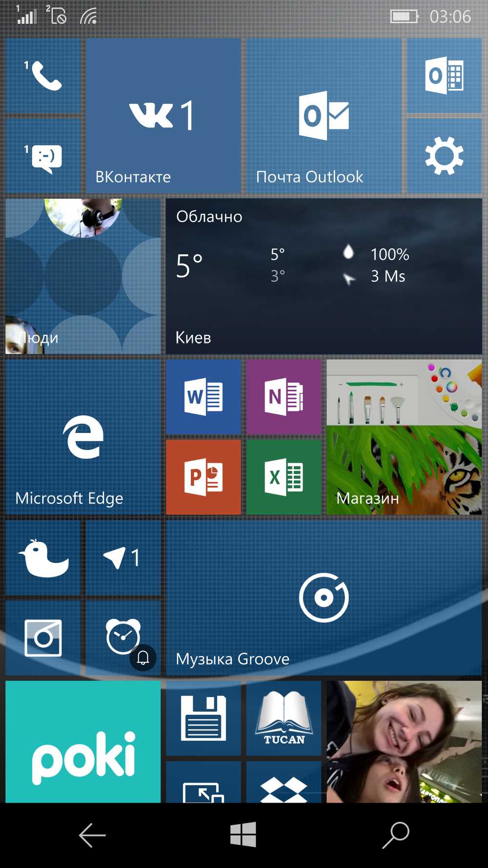Open the PowerPoint tile
The image size is (488, 868).
tap(203, 477)
